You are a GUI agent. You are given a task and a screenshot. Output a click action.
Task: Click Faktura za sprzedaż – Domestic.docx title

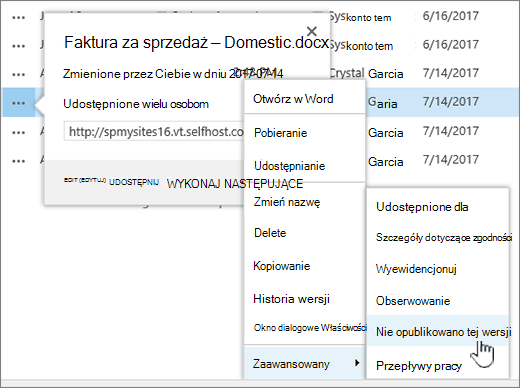click(x=197, y=43)
